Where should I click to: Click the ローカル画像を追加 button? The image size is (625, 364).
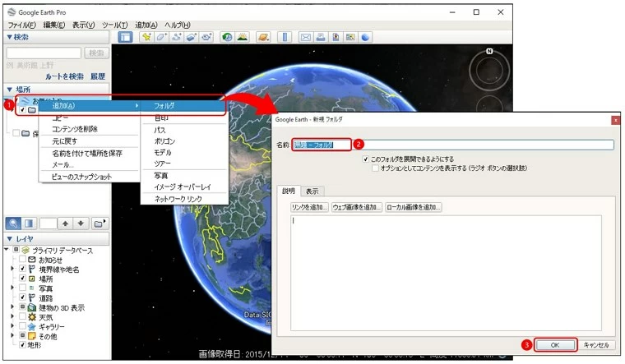coord(414,207)
